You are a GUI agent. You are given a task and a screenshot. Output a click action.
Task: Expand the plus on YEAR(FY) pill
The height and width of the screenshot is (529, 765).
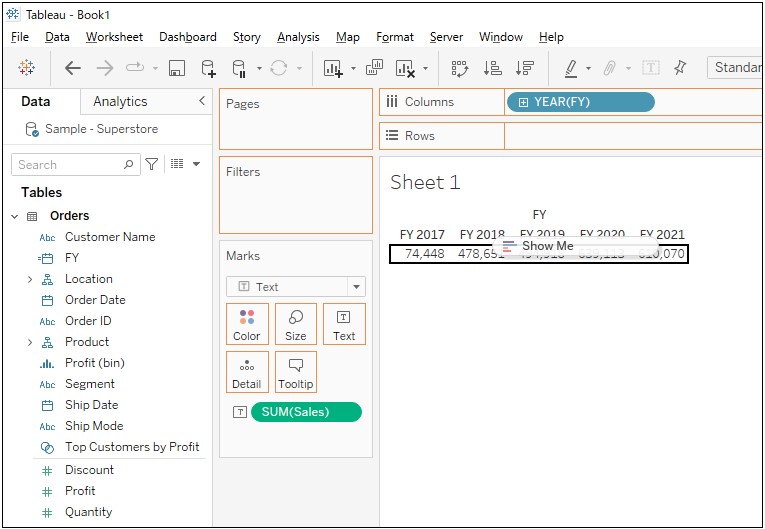click(x=523, y=102)
